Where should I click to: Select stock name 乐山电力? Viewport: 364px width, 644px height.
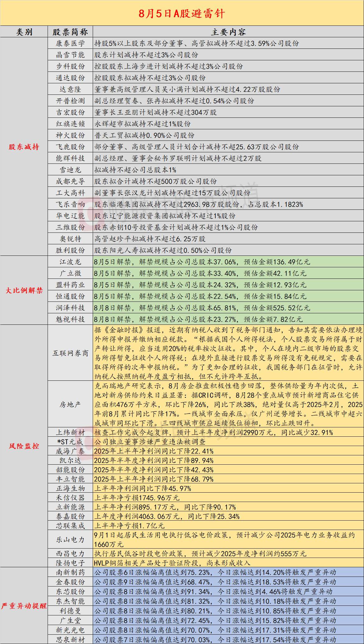tap(70, 540)
